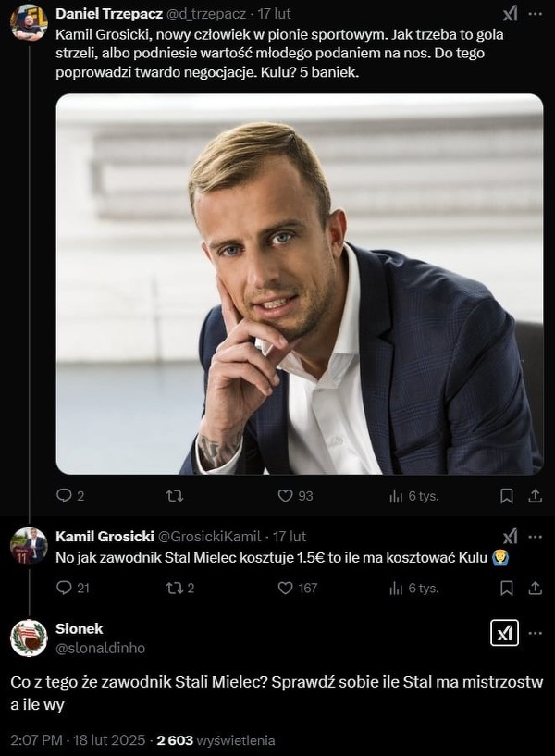Reply to Kamil Grosicki's tweet
Image resolution: width=555 pixels, height=756 pixels.
coord(64,588)
